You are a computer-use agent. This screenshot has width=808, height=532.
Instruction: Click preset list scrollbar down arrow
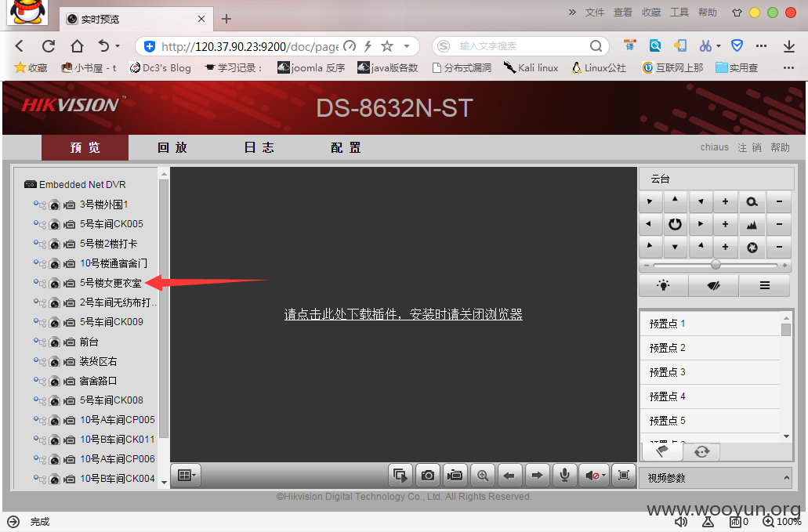coord(786,436)
